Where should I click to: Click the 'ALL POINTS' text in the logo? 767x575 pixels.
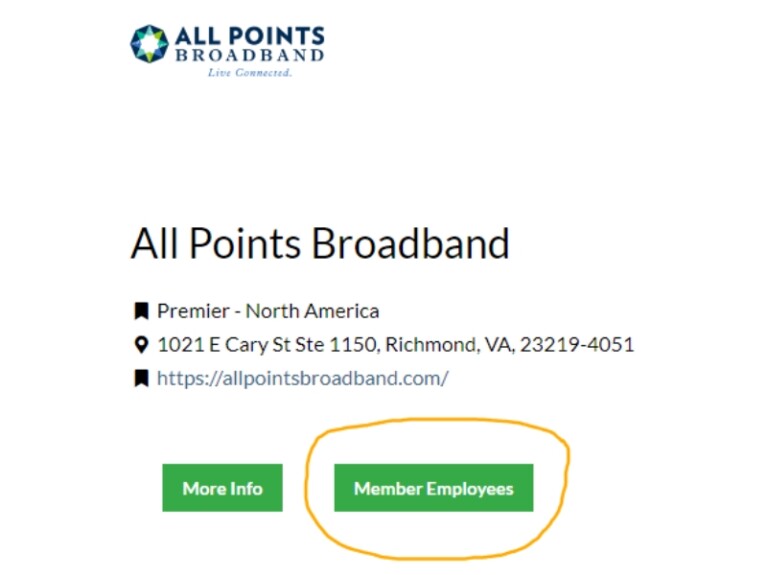249,37
